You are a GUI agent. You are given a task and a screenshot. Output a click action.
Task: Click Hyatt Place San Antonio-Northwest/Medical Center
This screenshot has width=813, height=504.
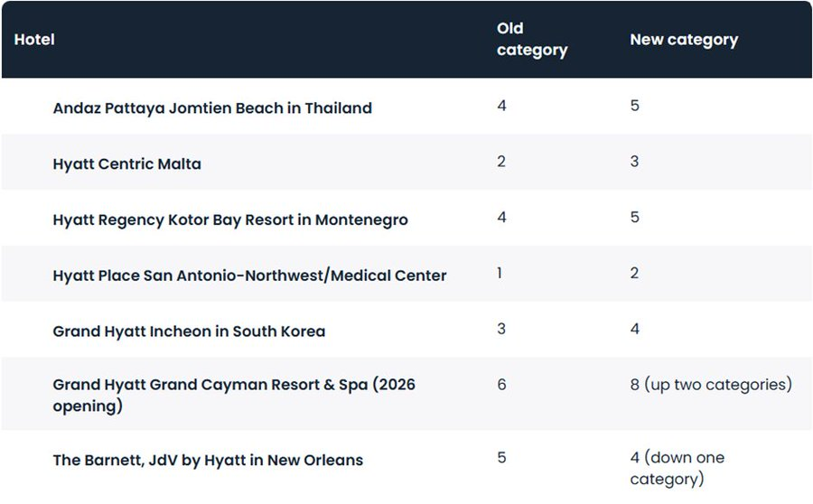pyautogui.click(x=249, y=275)
